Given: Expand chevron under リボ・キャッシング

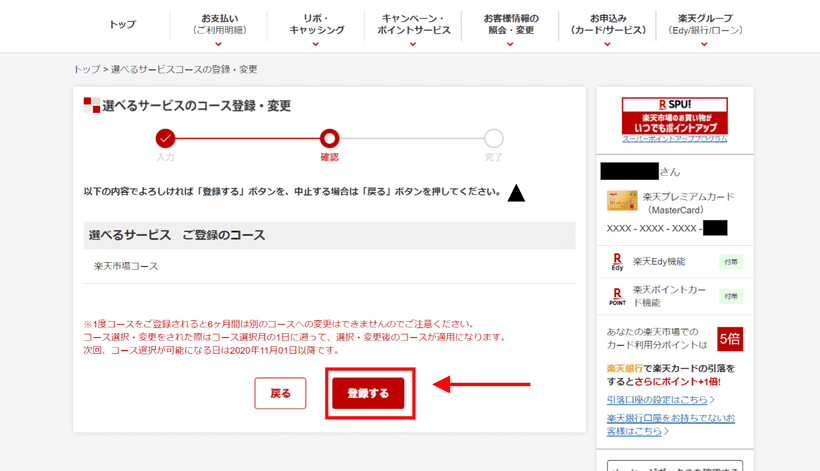Looking at the screenshot, I should [316, 44].
